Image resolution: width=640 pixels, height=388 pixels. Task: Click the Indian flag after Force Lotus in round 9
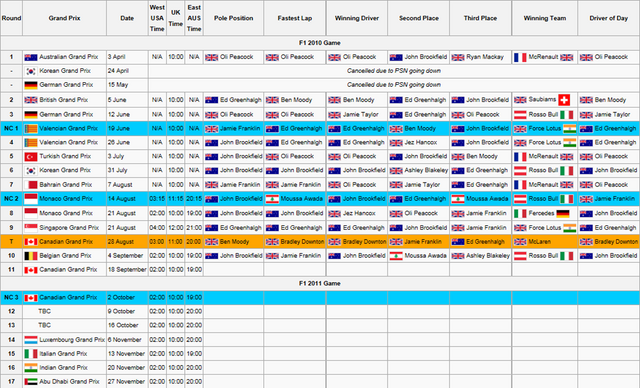[x=569, y=228]
